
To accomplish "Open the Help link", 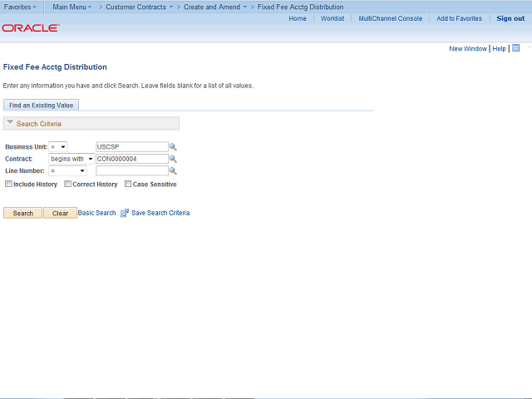I will [499, 48].
